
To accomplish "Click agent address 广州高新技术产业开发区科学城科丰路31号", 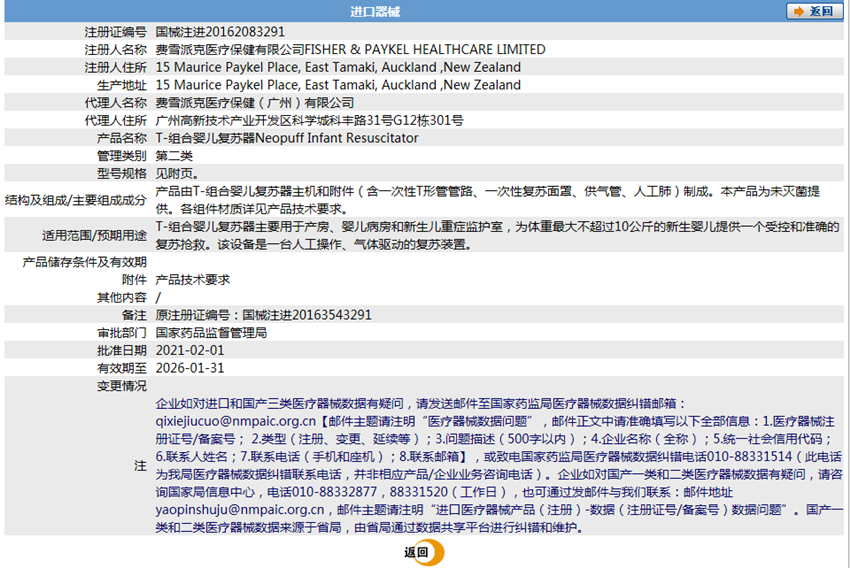I will pyautogui.click(x=274, y=120).
